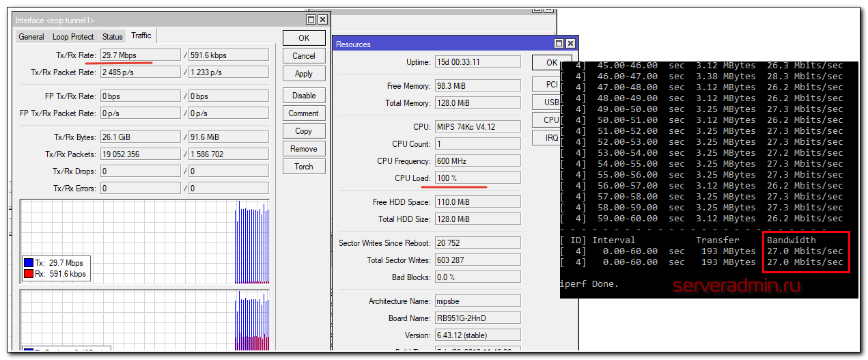The image size is (868, 360).
Task: Click the Free HDD Space field 110.0 MiB
Action: tap(477, 202)
